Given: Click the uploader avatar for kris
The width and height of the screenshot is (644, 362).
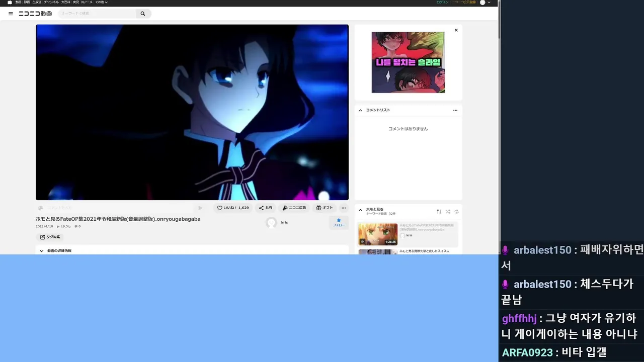Looking at the screenshot, I should [271, 223].
